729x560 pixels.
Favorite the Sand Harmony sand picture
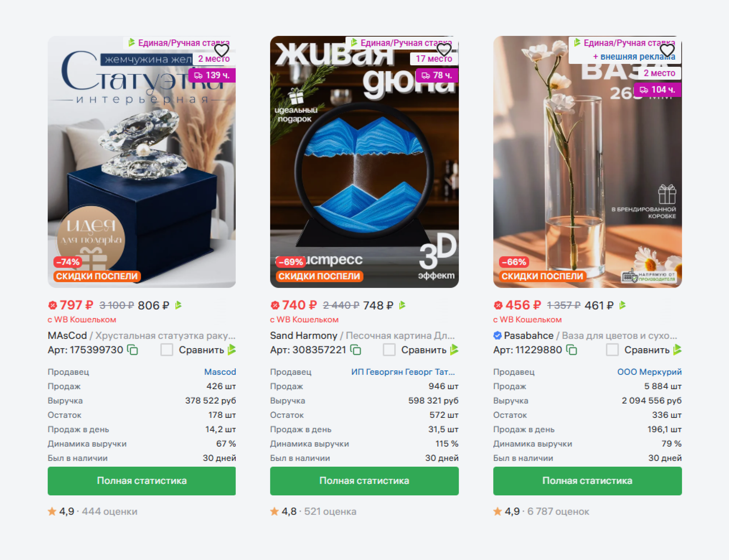click(x=444, y=50)
